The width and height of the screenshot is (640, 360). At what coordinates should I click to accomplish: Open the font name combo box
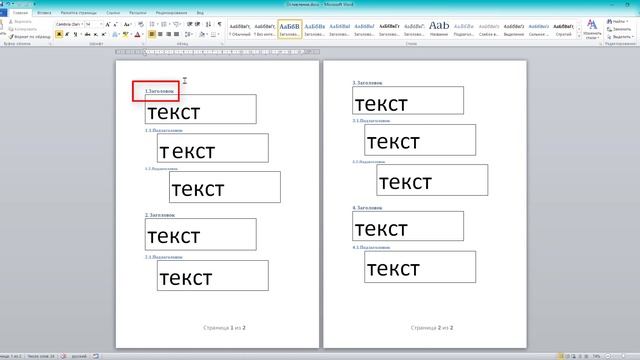(x=69, y=24)
